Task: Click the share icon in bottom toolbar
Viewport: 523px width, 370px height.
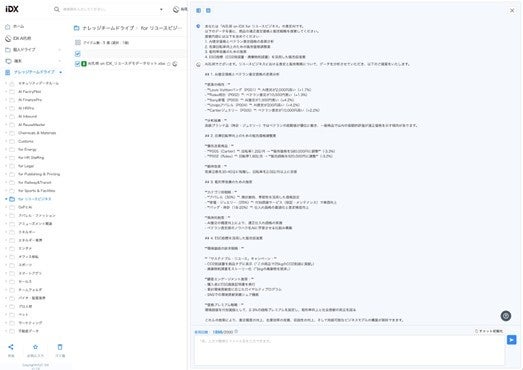Action: pos(11,347)
